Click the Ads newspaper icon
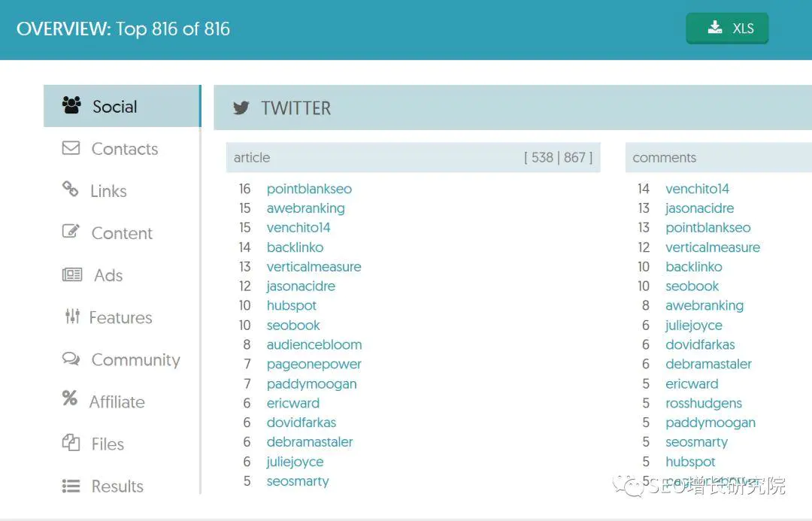Viewport: 812px width, 521px height. [x=72, y=274]
